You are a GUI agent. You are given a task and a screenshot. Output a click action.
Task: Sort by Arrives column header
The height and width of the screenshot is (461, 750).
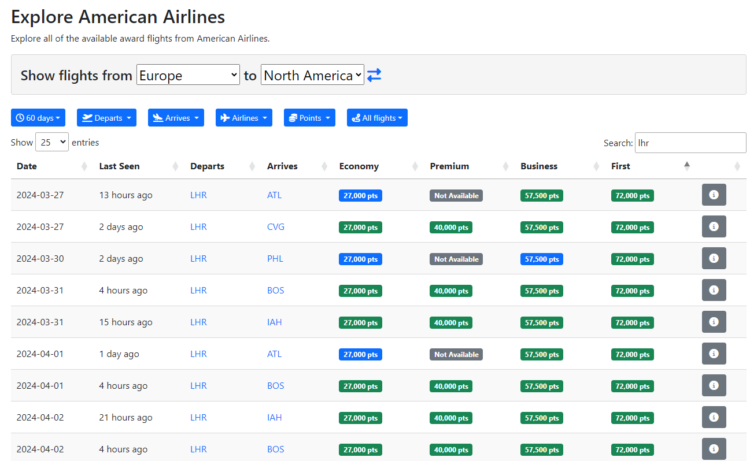point(297,166)
